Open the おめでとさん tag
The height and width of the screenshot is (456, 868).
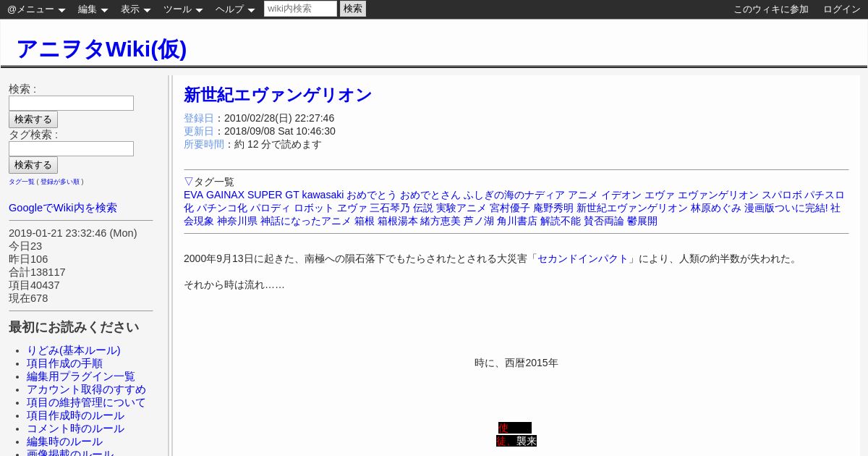tap(430, 195)
